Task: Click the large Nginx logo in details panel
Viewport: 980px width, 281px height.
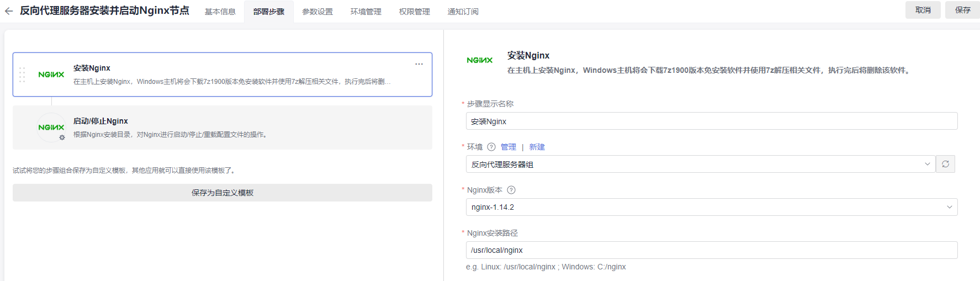Action: 480,60
